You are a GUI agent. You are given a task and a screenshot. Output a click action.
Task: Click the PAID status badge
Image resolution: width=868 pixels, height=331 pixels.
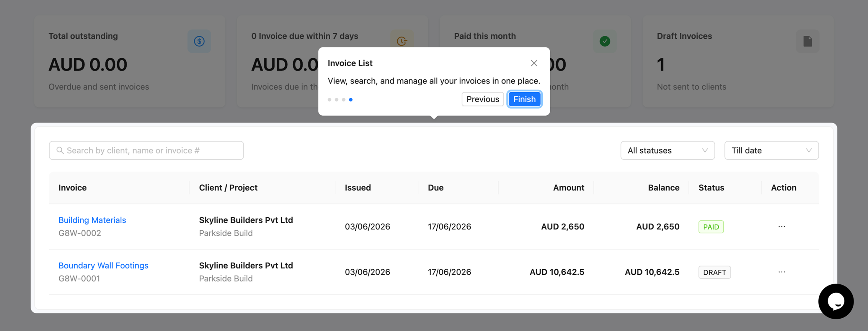tap(711, 227)
